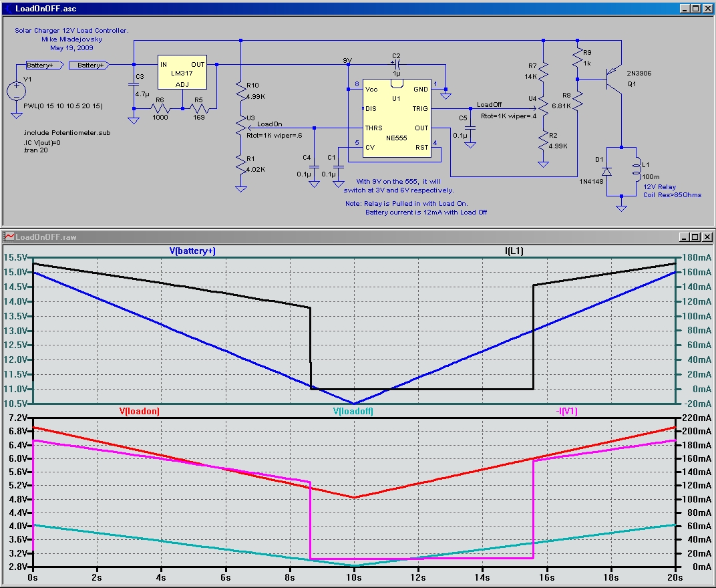Image resolution: width=716 pixels, height=588 pixels.
Task: Click the V(battery+) trace label
Action: pos(192,251)
